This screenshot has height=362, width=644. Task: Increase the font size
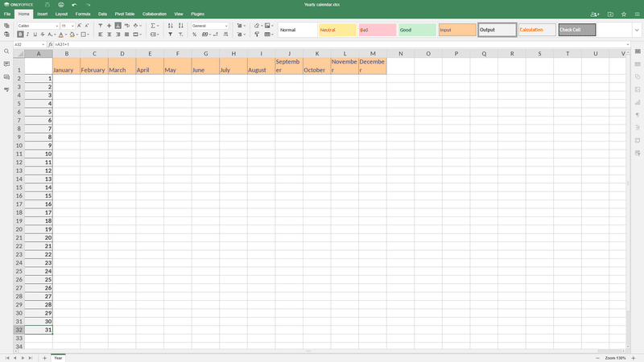point(79,26)
